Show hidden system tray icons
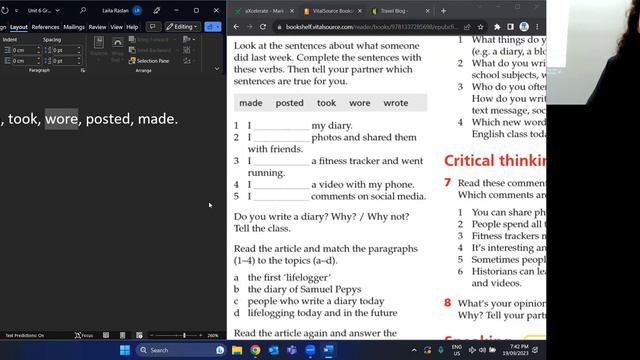This screenshot has height=360, width=640. pos(414,350)
